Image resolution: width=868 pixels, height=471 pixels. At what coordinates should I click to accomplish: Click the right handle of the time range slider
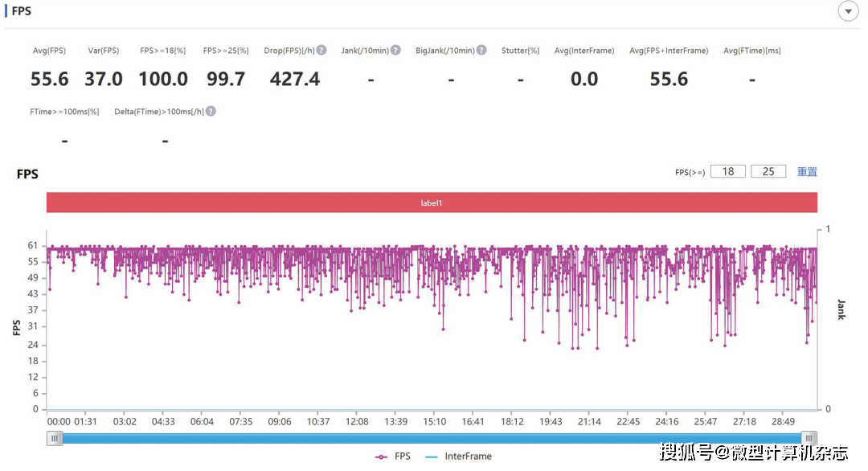[x=809, y=438]
